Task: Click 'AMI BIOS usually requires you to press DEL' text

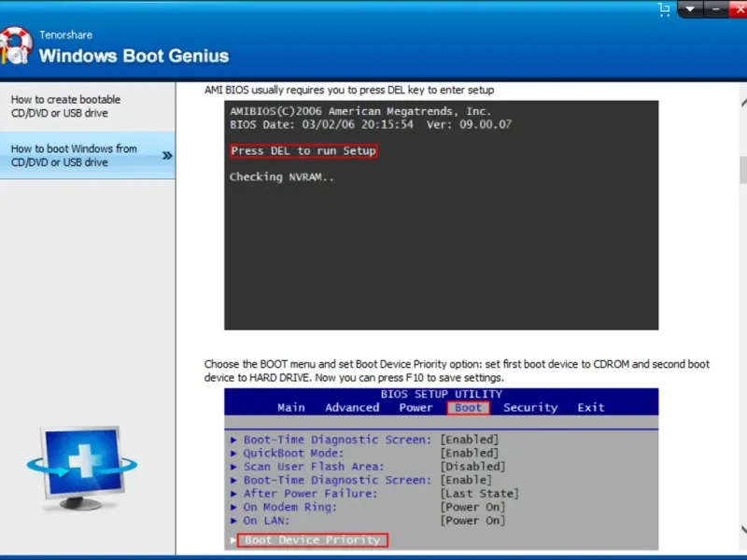Action: pyautogui.click(x=349, y=90)
